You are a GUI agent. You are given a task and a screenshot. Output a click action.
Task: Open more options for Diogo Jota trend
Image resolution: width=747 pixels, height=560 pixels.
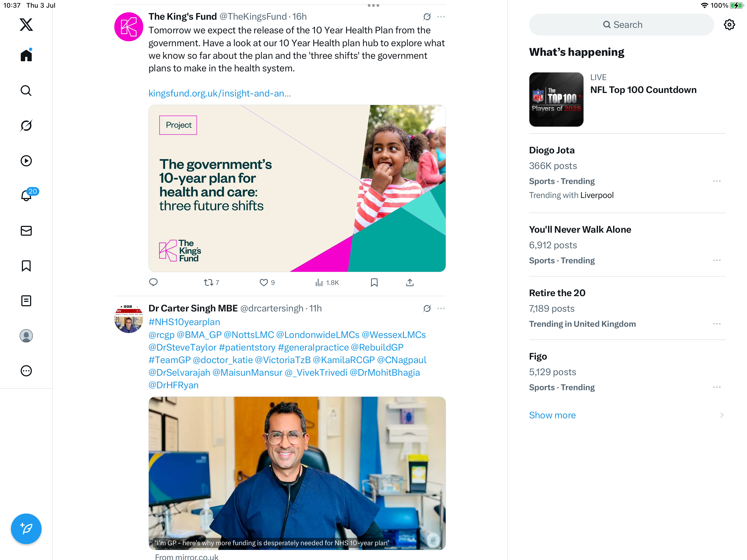717,181
